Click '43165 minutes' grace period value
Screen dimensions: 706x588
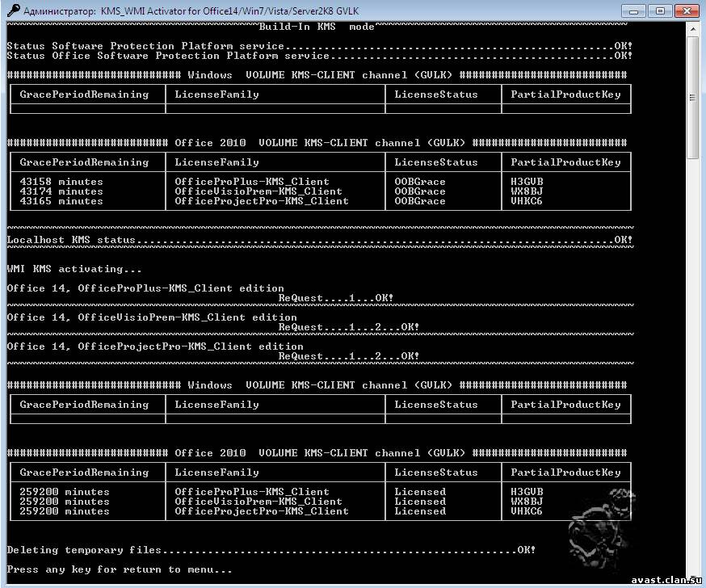(x=61, y=201)
